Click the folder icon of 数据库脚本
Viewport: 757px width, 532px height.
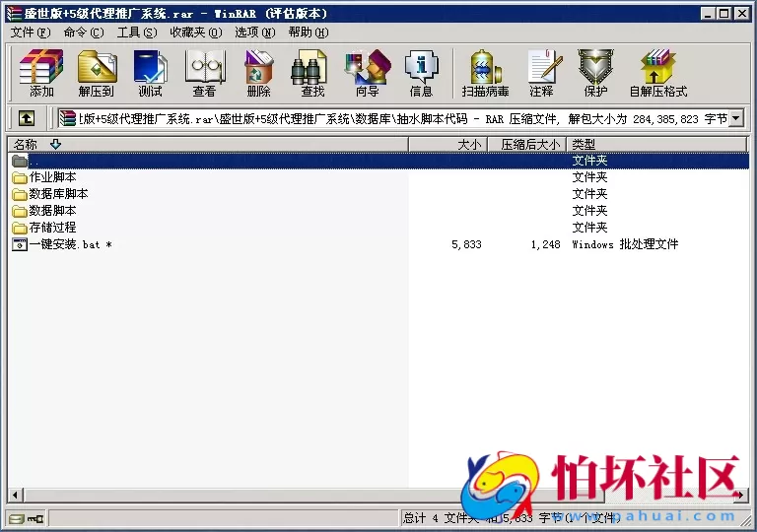[x=20, y=194]
